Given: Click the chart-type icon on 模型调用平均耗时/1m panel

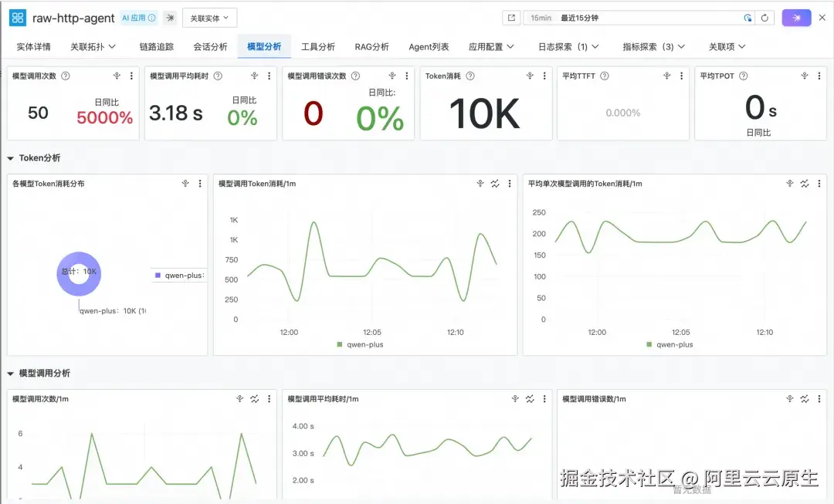Looking at the screenshot, I should pos(530,399).
